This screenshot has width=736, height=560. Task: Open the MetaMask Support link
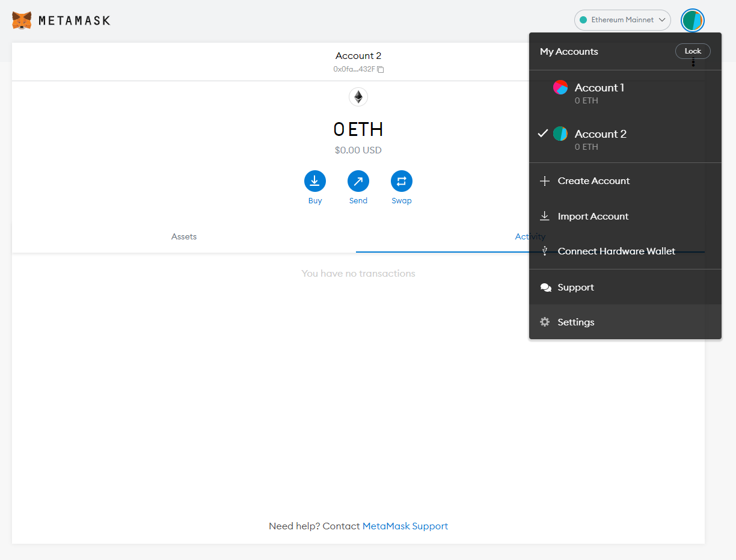click(405, 526)
